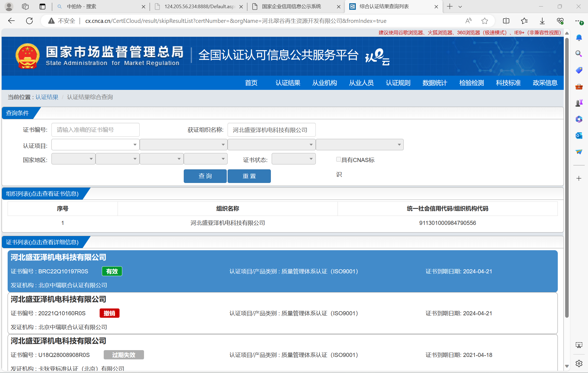Click the plus icon to customize sidebar
588x373 pixels.
point(579,178)
